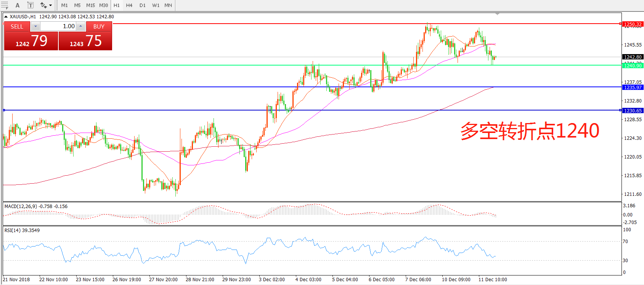Switch to the M15 timeframe
This screenshot has height=285, width=644.
[90, 5]
